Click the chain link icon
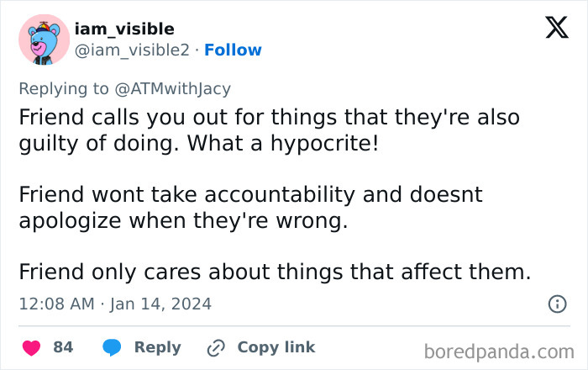588x370 pixels. pos(217,347)
